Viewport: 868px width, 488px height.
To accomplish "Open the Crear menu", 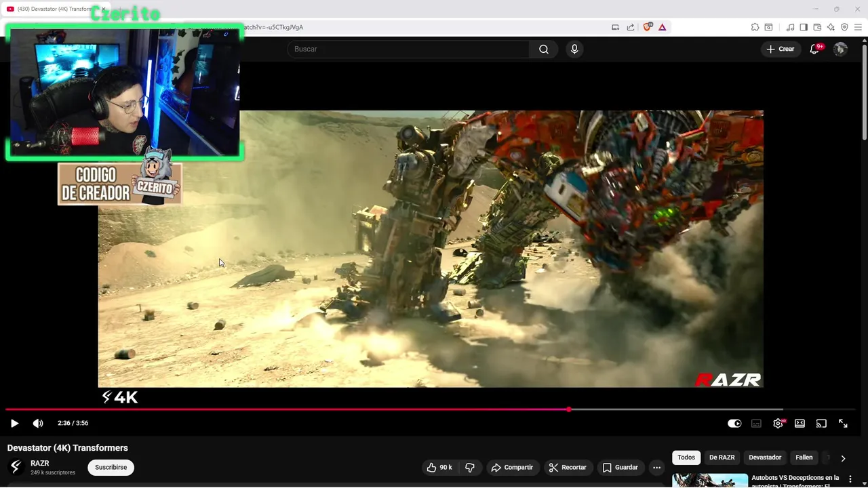I will point(781,49).
